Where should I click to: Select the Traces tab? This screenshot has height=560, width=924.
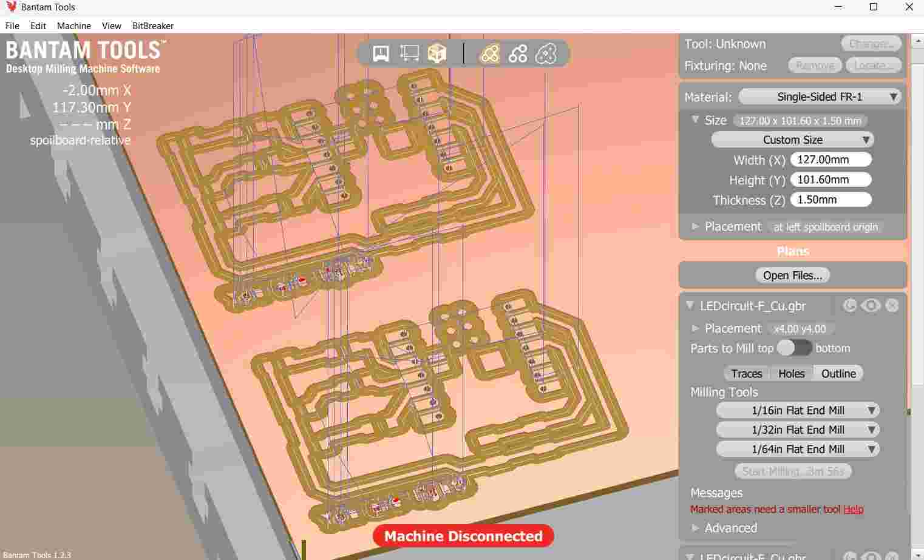pyautogui.click(x=746, y=373)
